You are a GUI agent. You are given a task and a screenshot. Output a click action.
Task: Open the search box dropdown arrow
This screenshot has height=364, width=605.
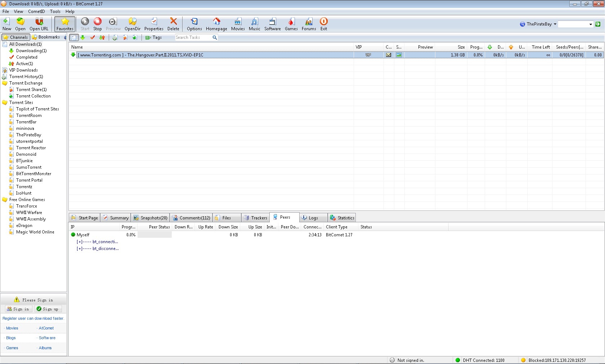[591, 24]
